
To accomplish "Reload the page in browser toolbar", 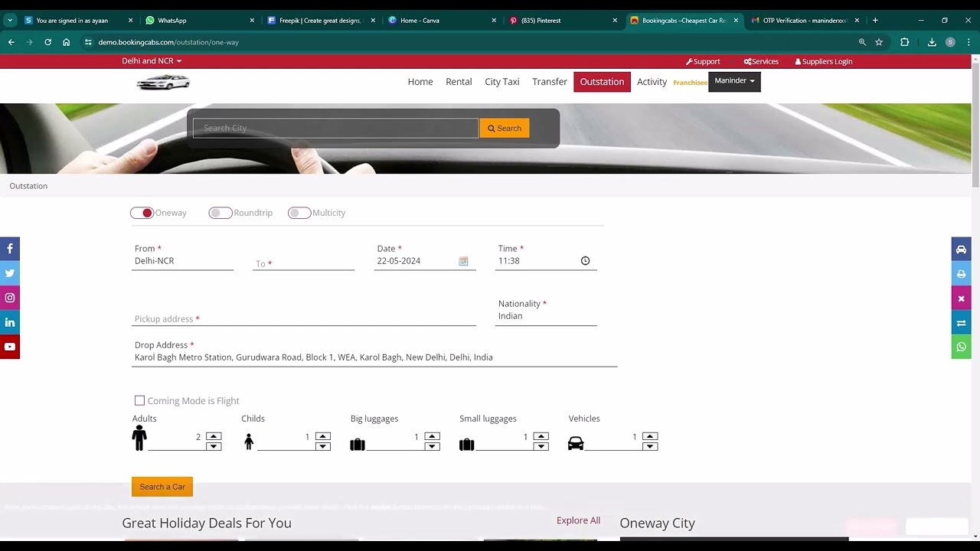I will click(47, 42).
